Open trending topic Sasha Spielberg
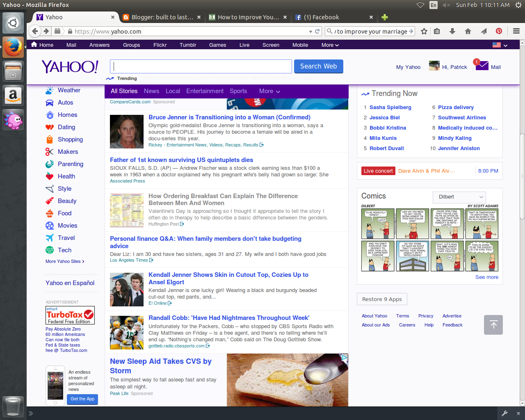 point(390,107)
